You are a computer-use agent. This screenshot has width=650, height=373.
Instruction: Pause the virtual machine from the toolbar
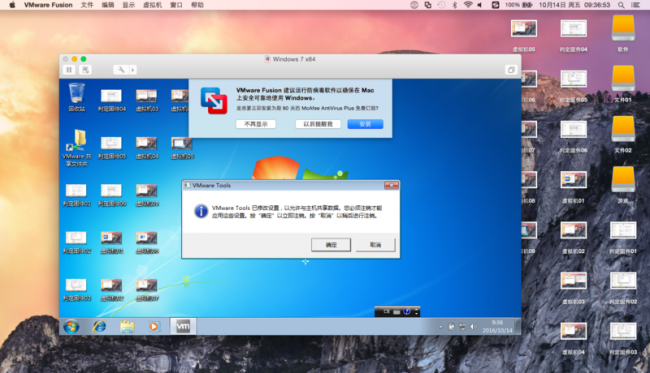tap(69, 70)
